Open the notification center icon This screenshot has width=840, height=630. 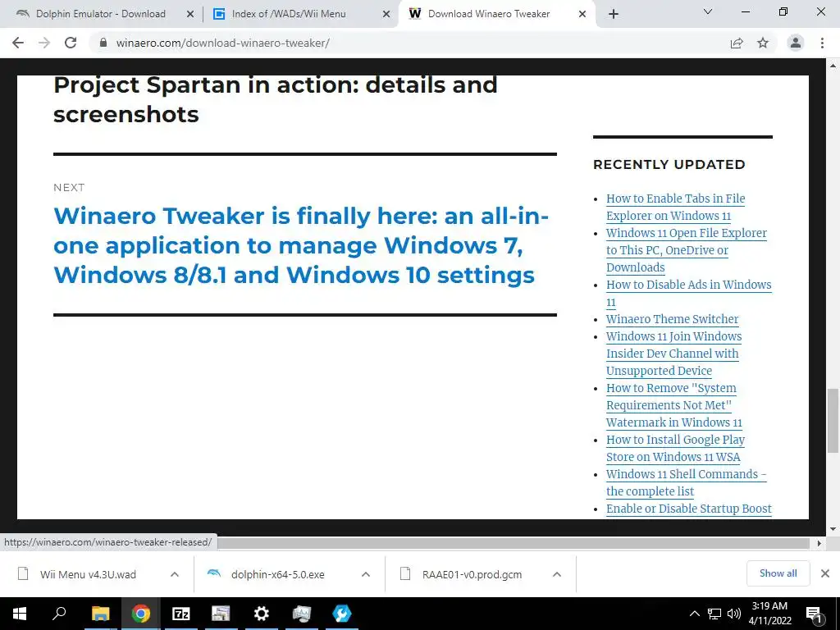point(814,614)
